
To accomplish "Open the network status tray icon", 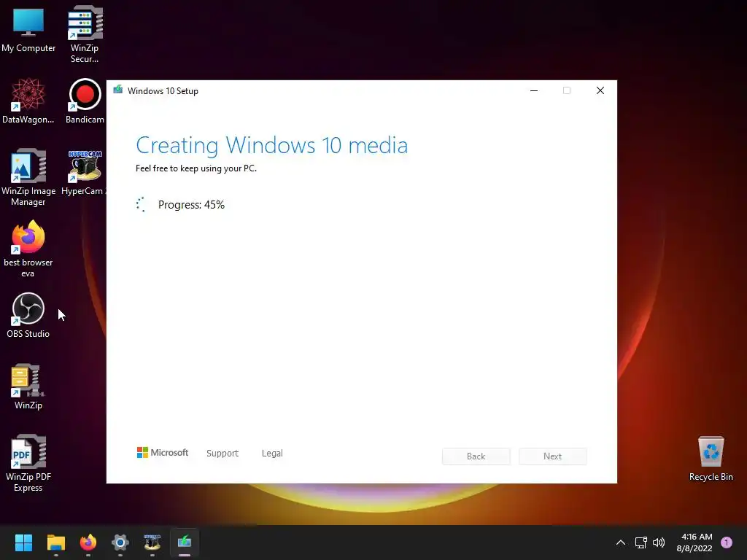I will coord(640,542).
